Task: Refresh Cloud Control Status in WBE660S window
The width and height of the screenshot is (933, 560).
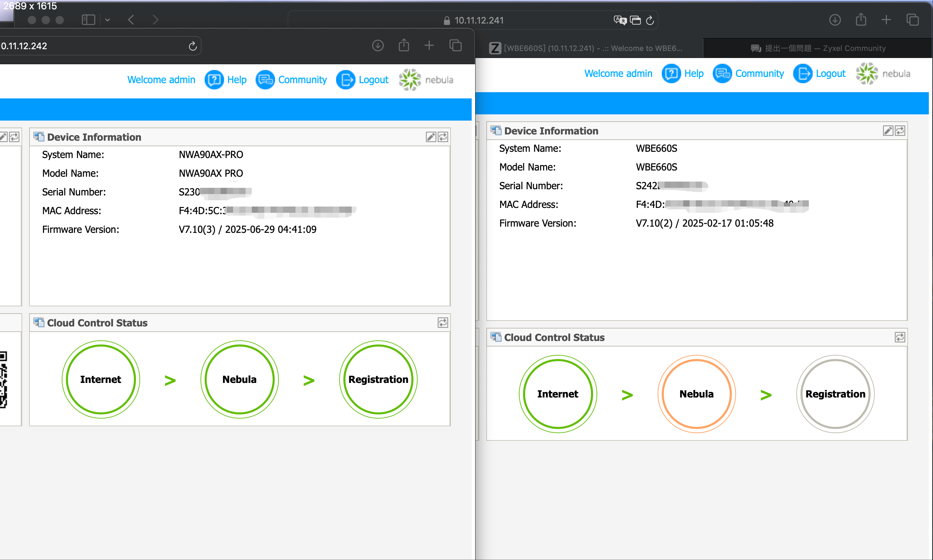Action: (900, 338)
